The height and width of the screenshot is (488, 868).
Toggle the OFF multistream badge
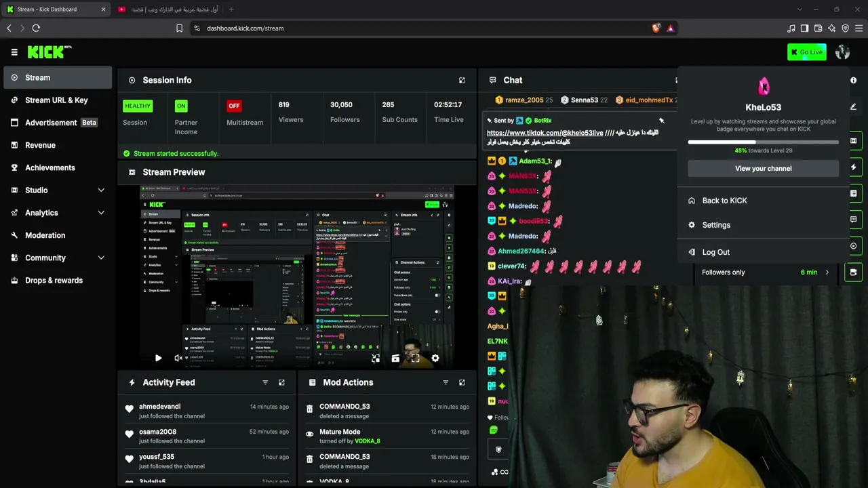click(x=234, y=106)
